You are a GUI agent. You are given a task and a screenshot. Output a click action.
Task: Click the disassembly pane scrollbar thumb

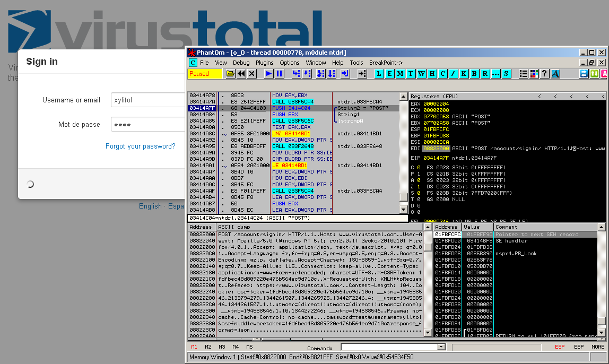(404, 197)
